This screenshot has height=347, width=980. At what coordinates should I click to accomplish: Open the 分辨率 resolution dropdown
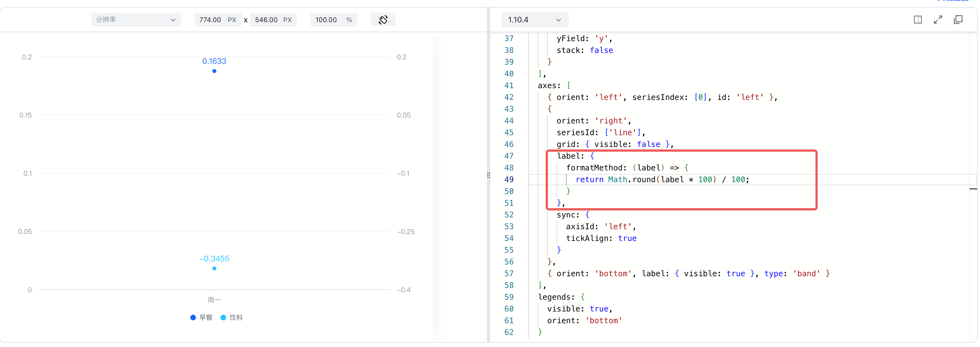(136, 20)
